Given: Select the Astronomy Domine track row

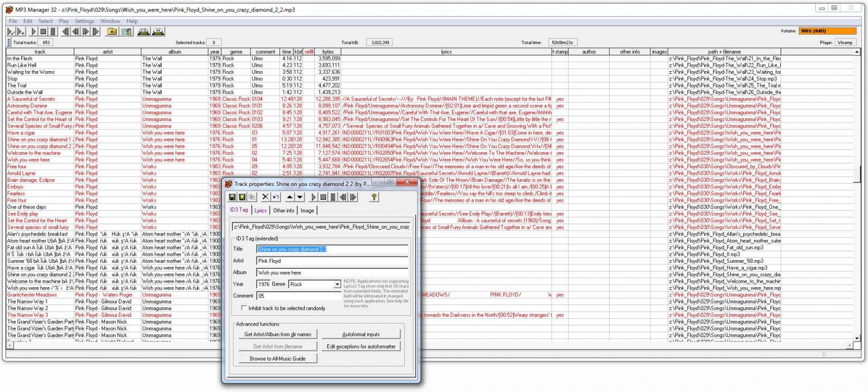Looking at the screenshot, I should [x=430, y=106].
